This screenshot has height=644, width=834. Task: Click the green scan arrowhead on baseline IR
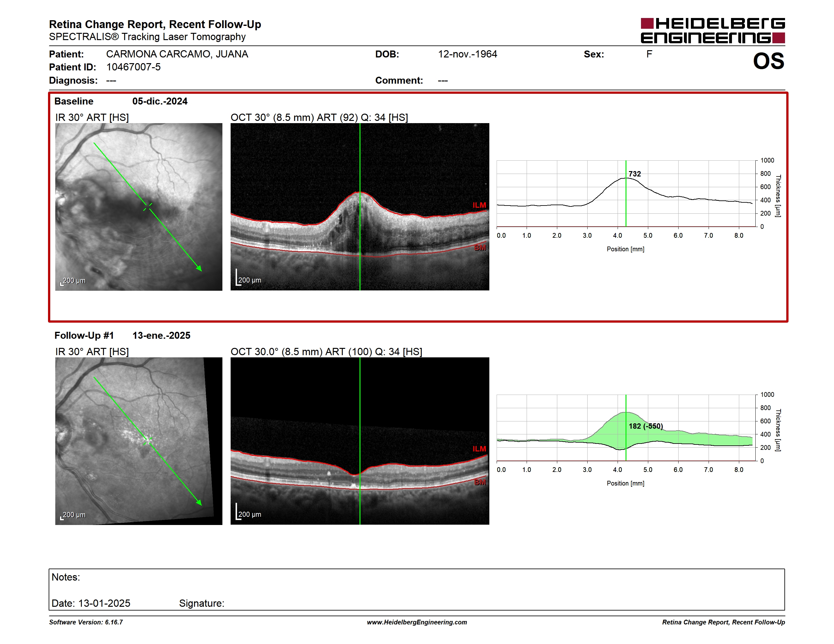199,268
